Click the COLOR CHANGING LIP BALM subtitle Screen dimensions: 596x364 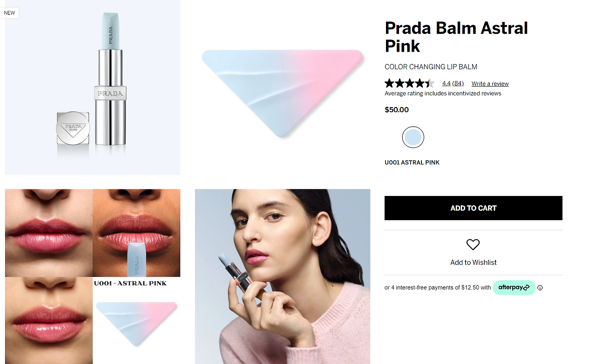tap(431, 67)
